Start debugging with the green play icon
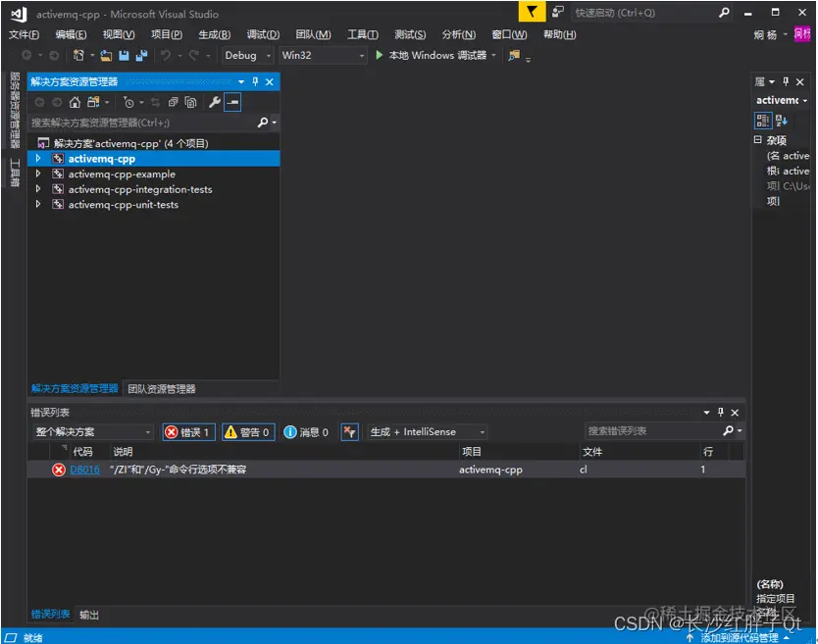The height and width of the screenshot is (644, 818). point(380,55)
